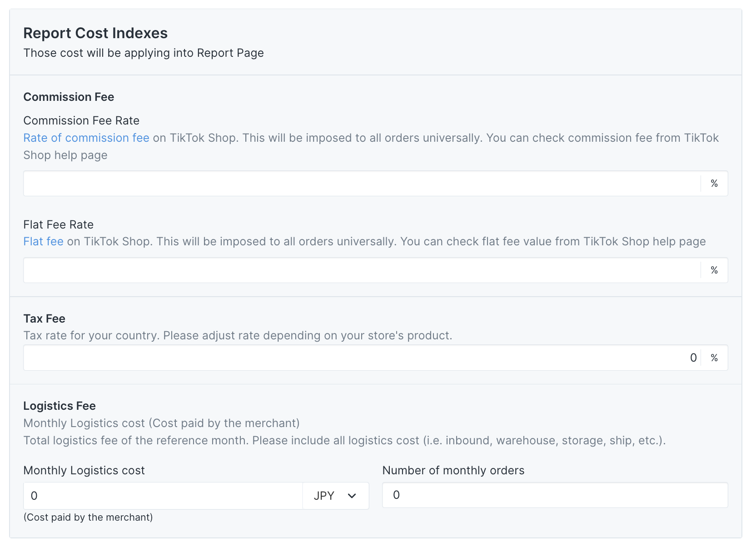Click the % suffix of Flat Fee Rate
Screen dimensions: 756x547
click(x=714, y=270)
